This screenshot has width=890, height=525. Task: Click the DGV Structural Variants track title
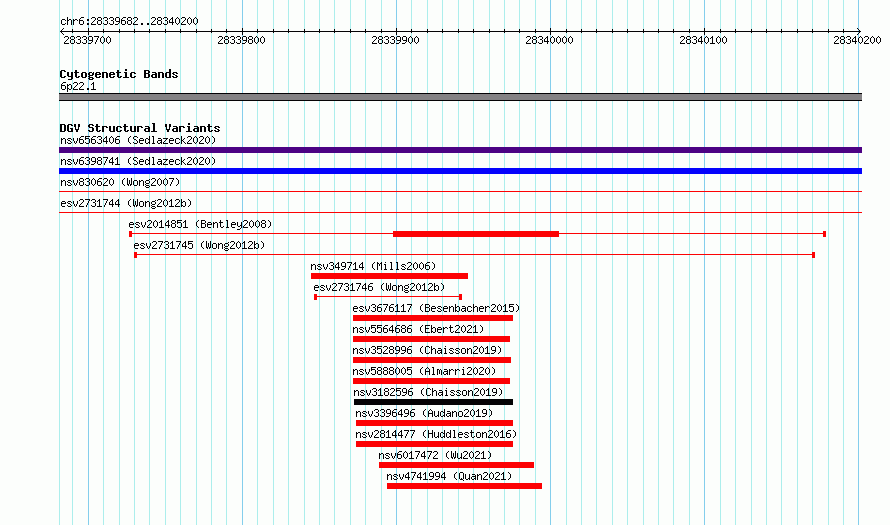(x=140, y=128)
